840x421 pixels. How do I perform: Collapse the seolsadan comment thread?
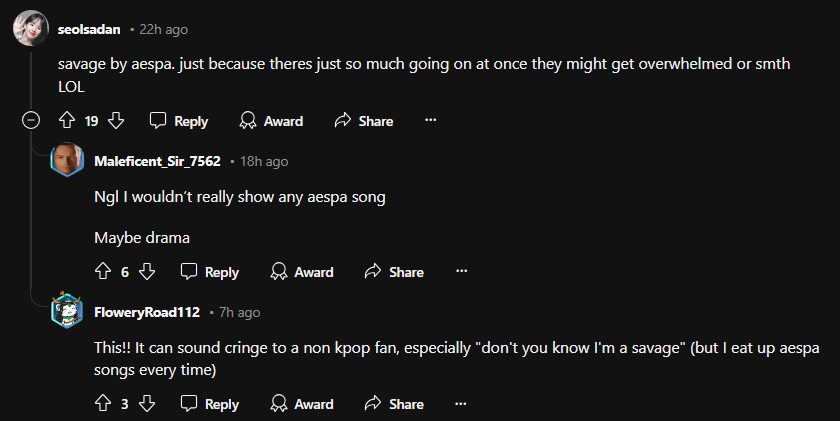(31, 121)
